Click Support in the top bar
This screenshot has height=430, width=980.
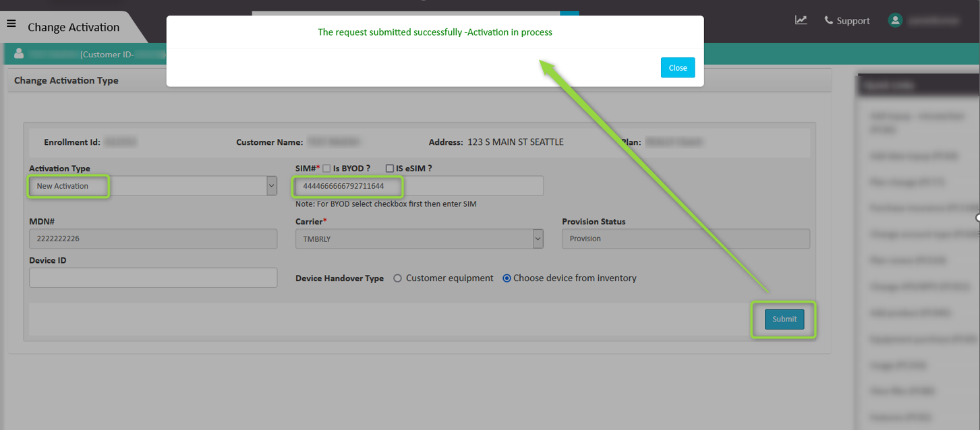[x=853, y=20]
